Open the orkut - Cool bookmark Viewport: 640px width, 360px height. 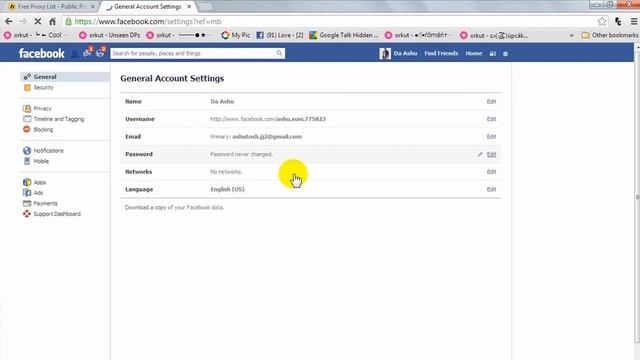click(x=35, y=36)
